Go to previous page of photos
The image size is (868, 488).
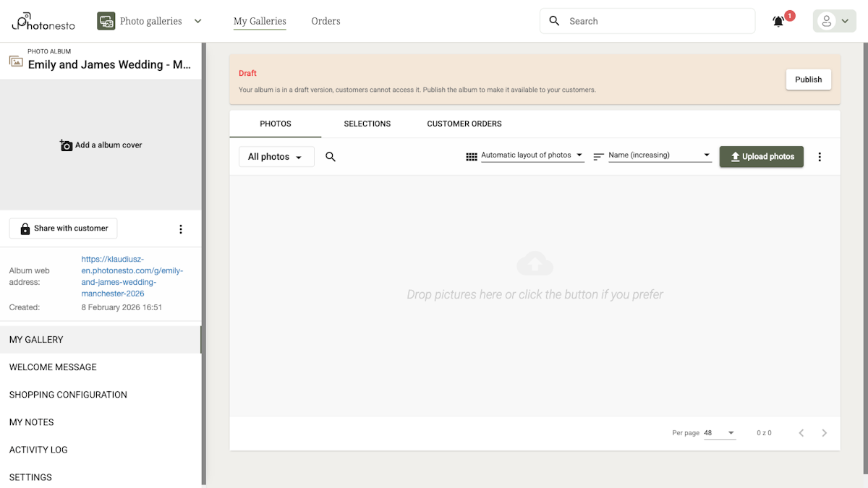(x=801, y=433)
